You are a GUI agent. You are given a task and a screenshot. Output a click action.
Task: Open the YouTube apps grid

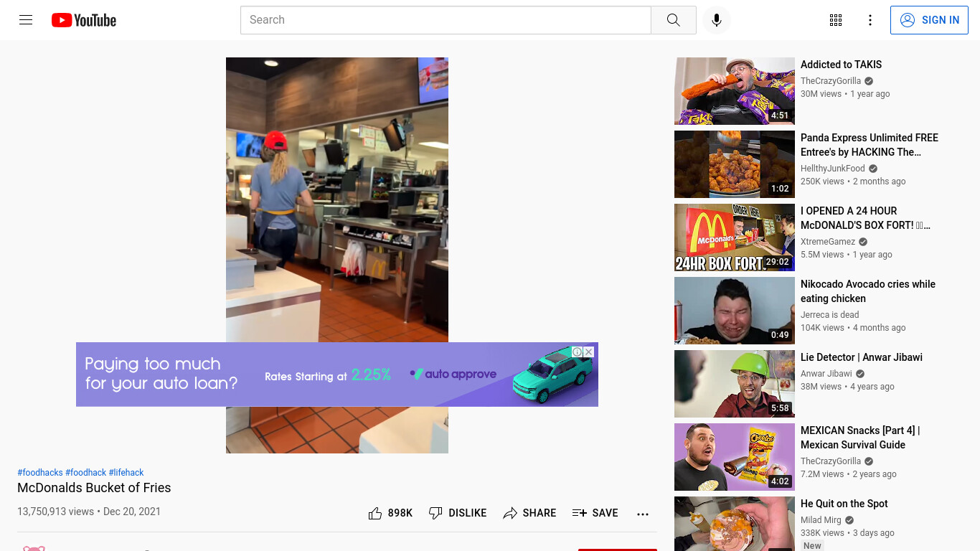coord(836,20)
